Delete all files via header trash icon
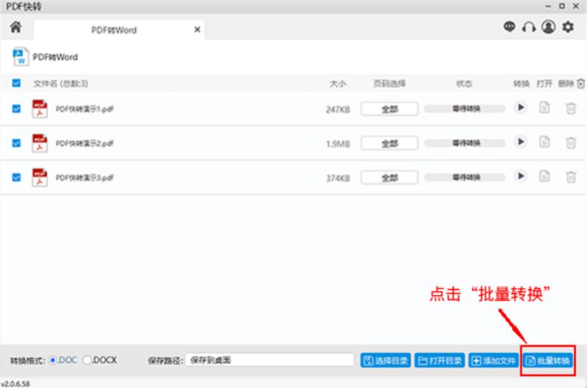This screenshot has width=588, height=388. pyautogui.click(x=581, y=84)
